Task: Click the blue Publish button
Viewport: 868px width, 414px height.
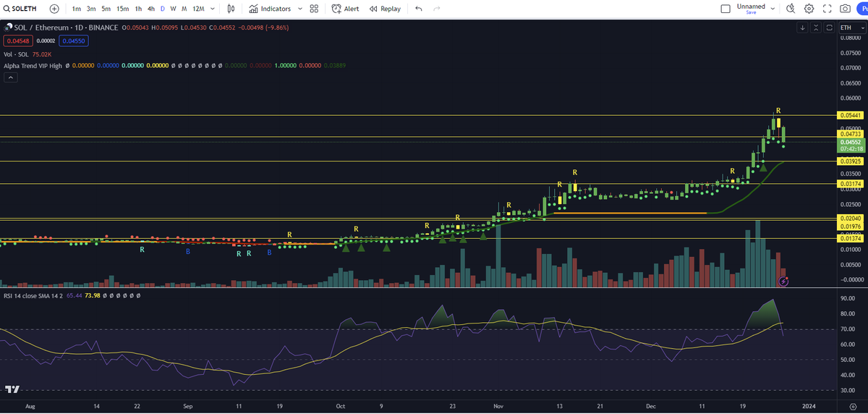Action: click(862, 9)
